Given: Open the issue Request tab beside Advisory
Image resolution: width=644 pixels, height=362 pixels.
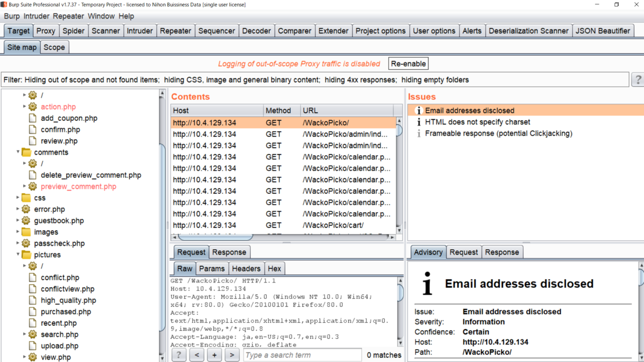Looking at the screenshot, I should pyautogui.click(x=464, y=252).
